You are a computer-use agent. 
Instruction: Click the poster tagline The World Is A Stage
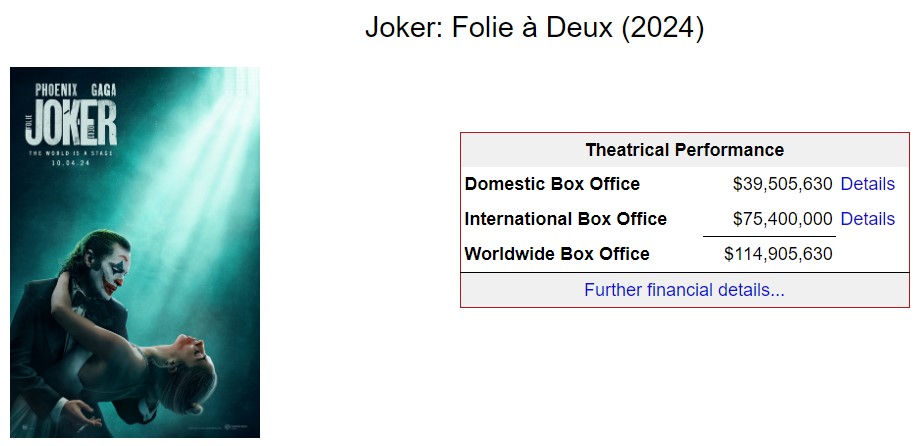(x=71, y=153)
